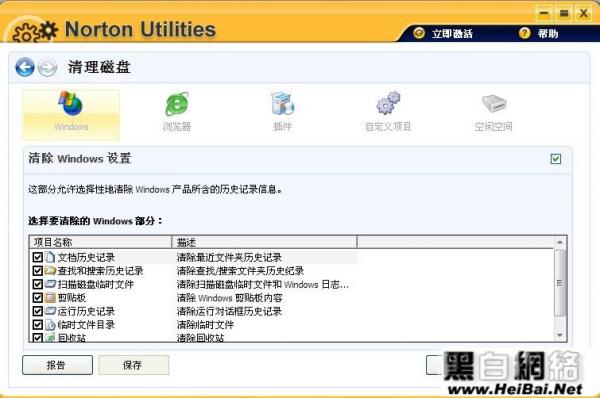The image size is (600, 398).
Task: Uncheck 文档历史记录 checkbox
Action: tap(38, 257)
